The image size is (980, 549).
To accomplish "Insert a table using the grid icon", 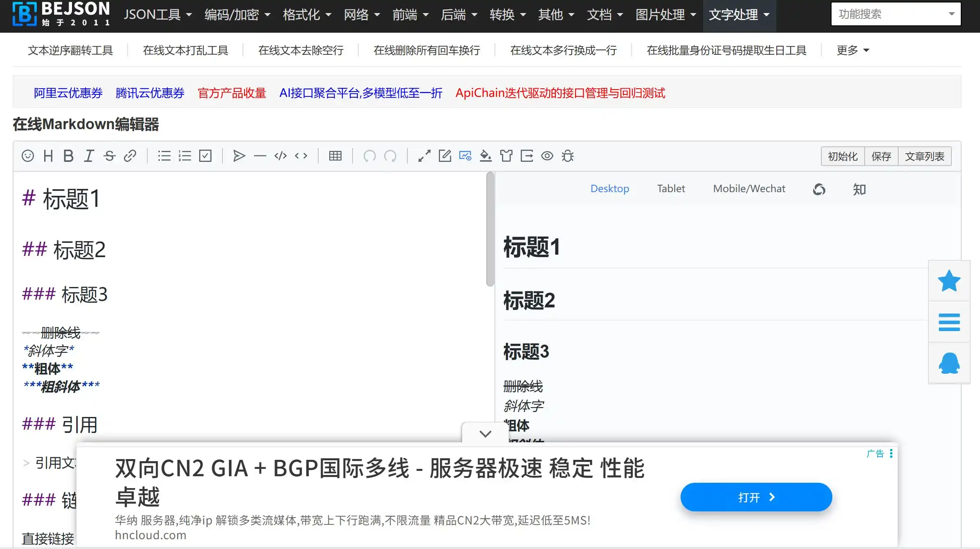I will pyautogui.click(x=335, y=156).
